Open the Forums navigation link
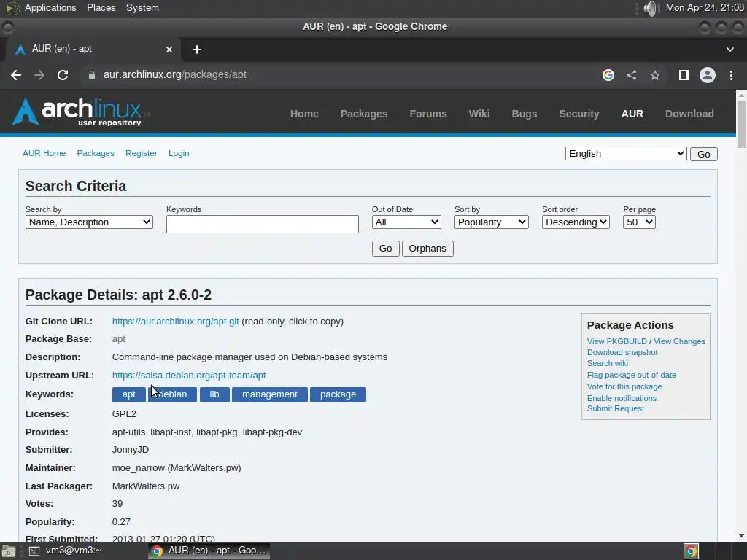This screenshot has height=560, width=747. pos(427,114)
